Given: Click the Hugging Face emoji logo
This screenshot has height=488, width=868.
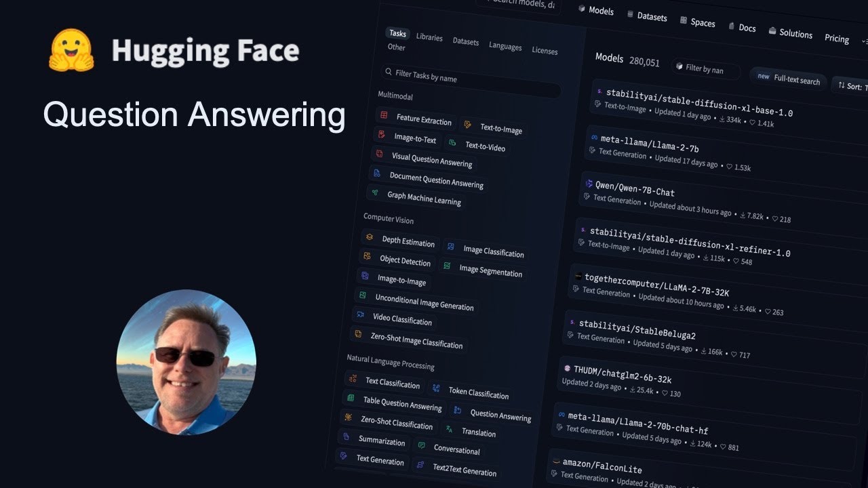Looking at the screenshot, I should pos(71,50).
